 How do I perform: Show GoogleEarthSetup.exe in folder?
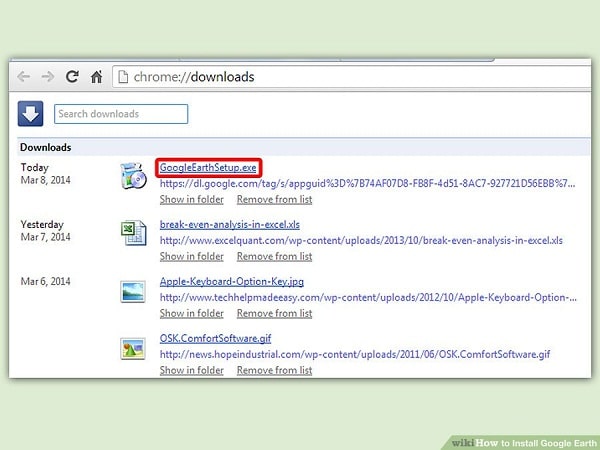tap(192, 199)
